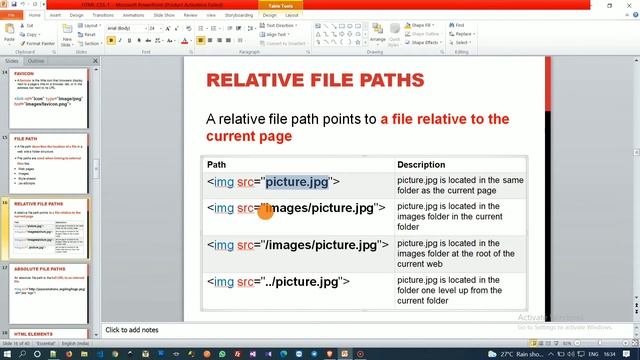
Task: Toggle Italic formatting
Action: 120,40
